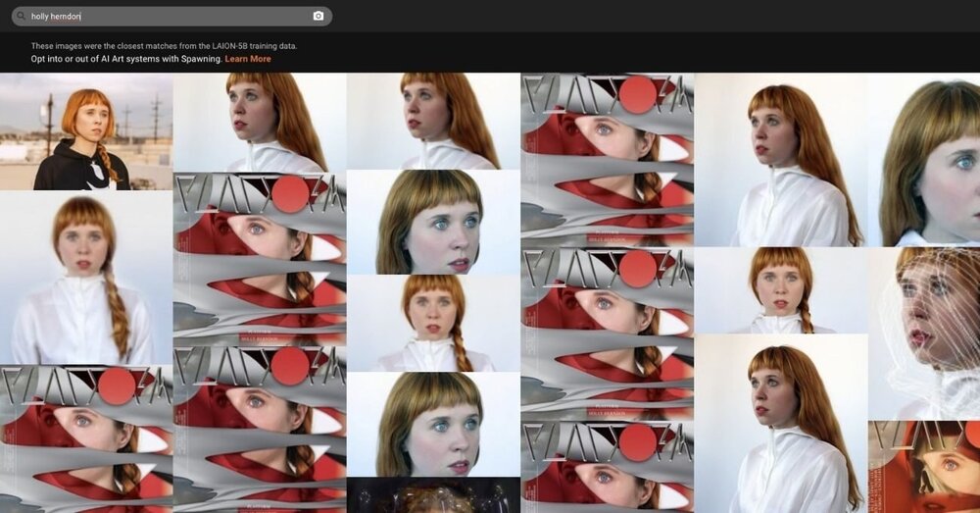Select the small braid portrait in fifth column
The image size is (980, 513).
781,290
